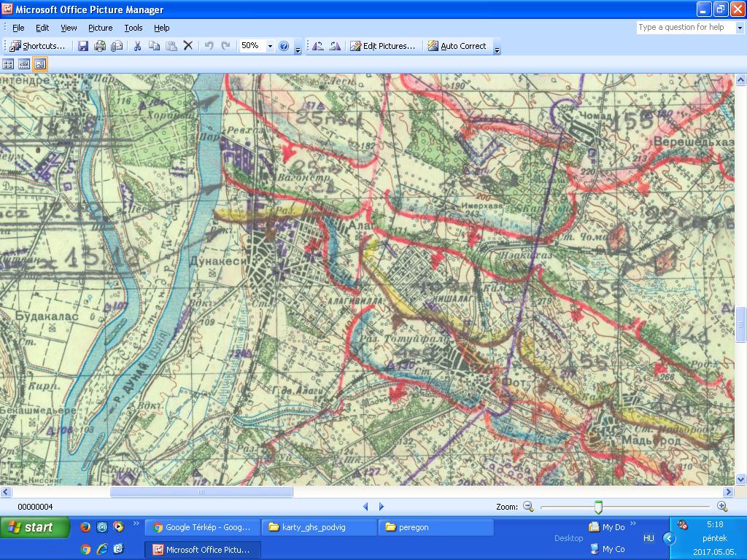Open peregon folder taskbar button
The image size is (747, 560).
436,527
